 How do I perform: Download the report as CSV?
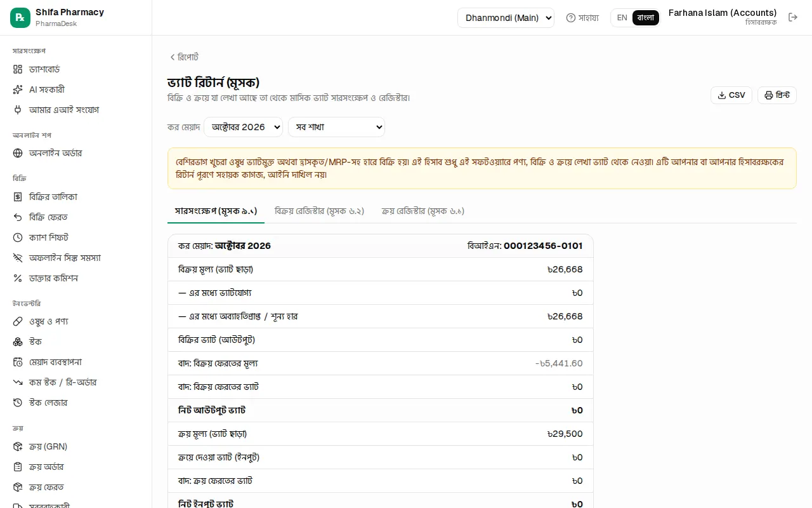point(731,95)
